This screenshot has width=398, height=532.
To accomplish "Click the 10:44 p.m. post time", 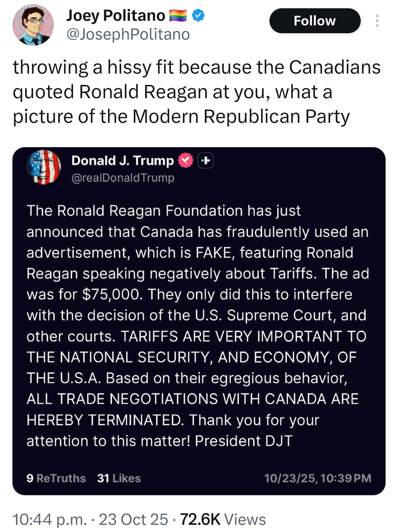I will tap(50, 519).
